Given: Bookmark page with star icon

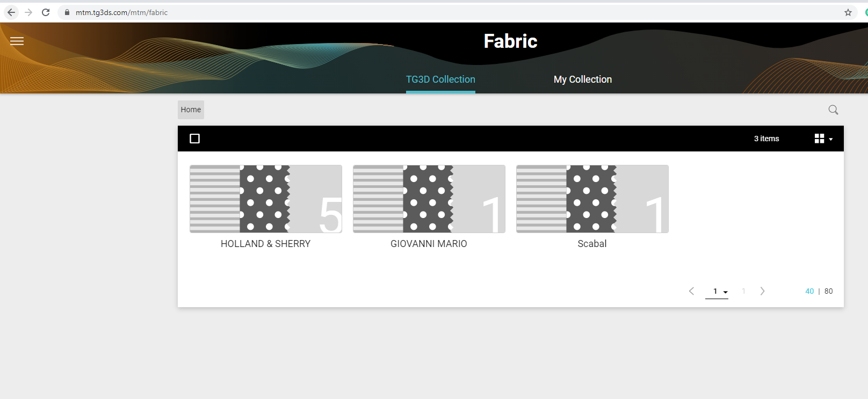Looking at the screenshot, I should click(848, 12).
